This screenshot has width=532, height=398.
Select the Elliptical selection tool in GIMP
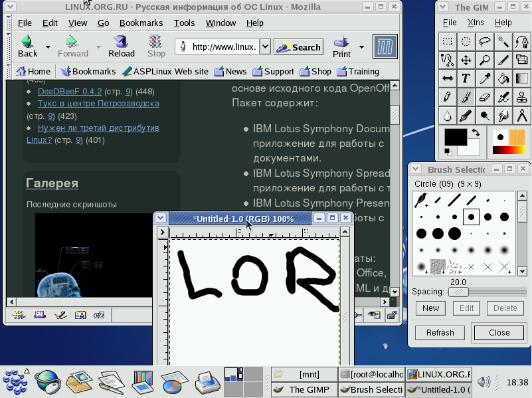pyautogui.click(x=466, y=42)
